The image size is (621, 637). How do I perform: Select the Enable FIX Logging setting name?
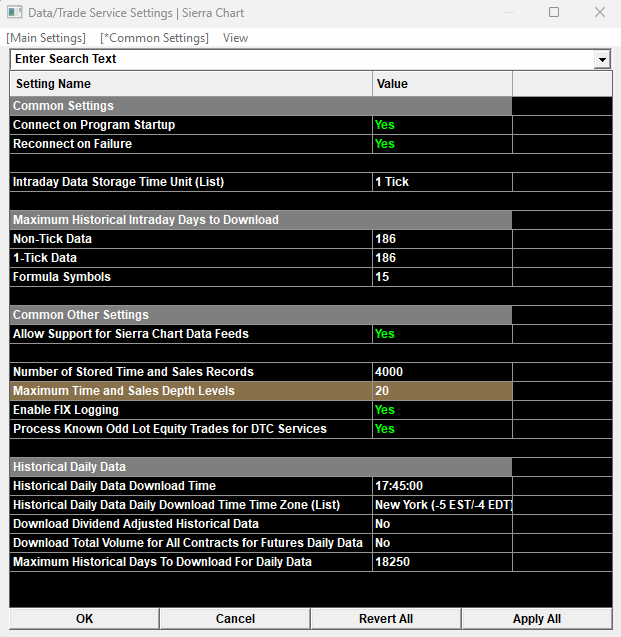(x=191, y=410)
